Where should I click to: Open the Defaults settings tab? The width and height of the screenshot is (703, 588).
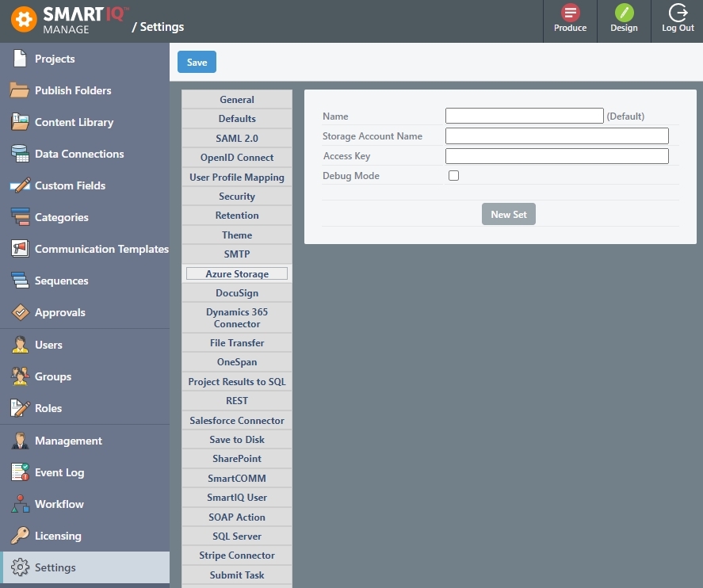237,119
